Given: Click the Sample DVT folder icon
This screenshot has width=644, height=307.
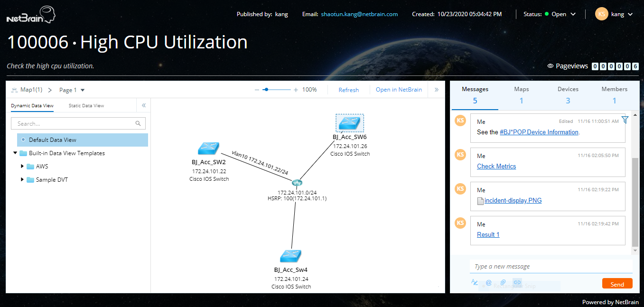Looking at the screenshot, I should (x=30, y=180).
